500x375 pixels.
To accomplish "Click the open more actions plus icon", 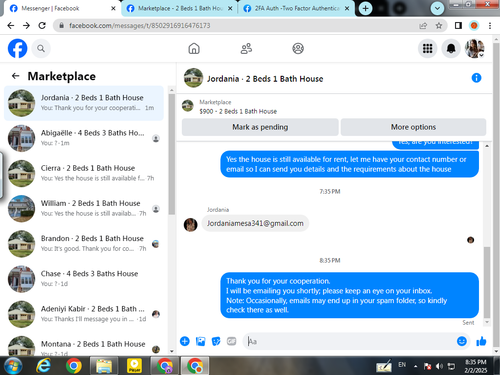I will [x=185, y=341].
